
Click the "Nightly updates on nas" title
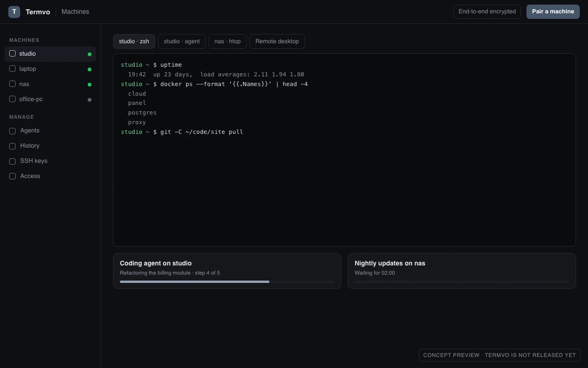point(390,263)
